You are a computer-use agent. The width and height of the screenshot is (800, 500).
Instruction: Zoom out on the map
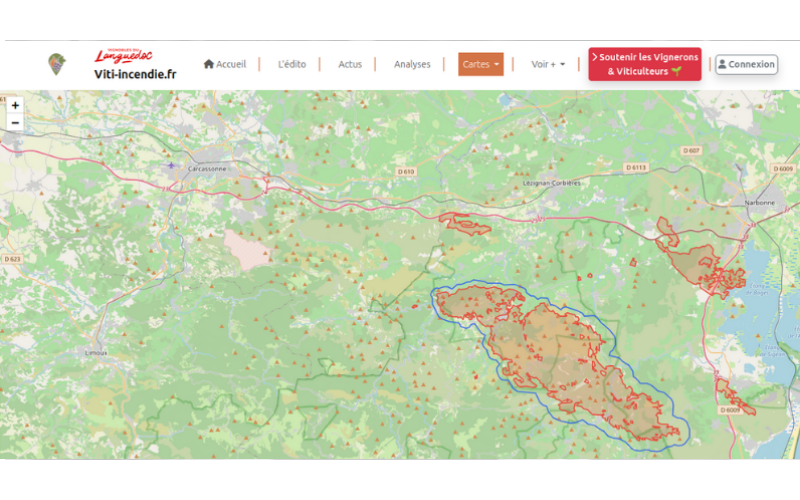pos(15,122)
